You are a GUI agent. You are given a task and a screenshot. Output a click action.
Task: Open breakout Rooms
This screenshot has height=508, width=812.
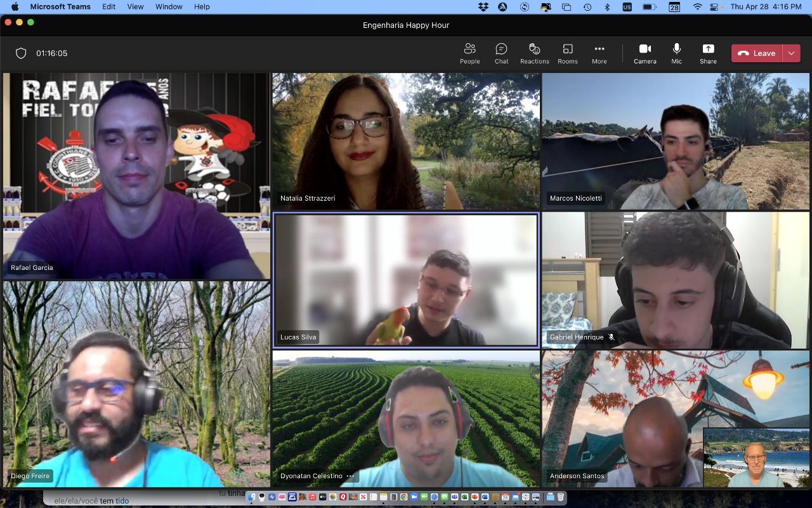coord(567,53)
